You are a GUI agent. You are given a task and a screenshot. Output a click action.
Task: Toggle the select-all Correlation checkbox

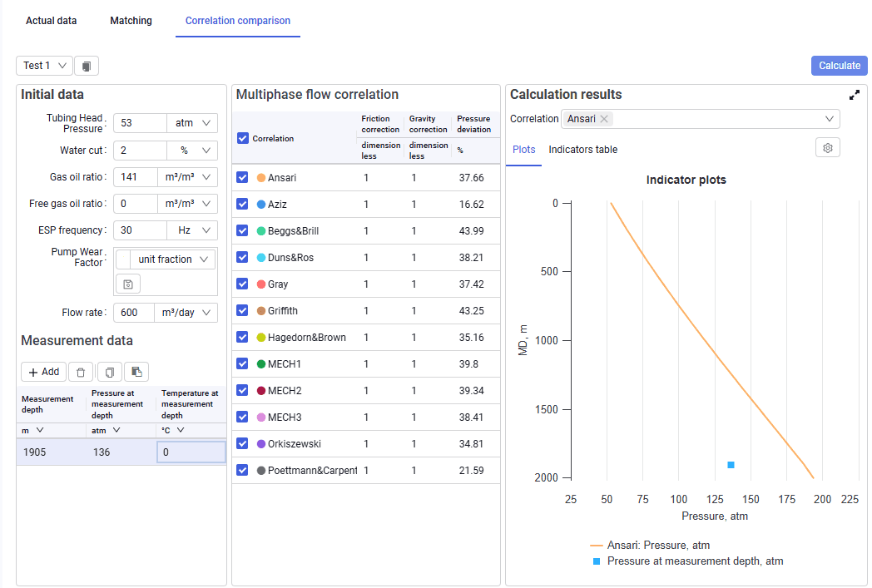(x=242, y=138)
